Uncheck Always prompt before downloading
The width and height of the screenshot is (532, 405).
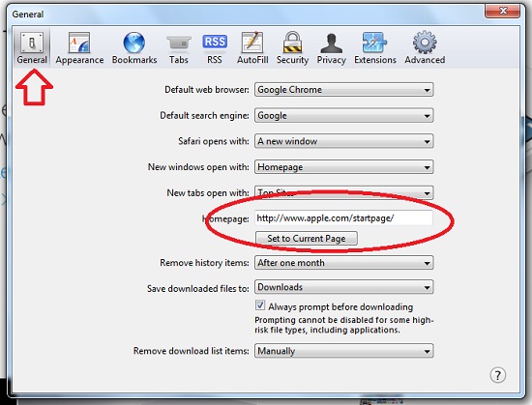[260, 305]
